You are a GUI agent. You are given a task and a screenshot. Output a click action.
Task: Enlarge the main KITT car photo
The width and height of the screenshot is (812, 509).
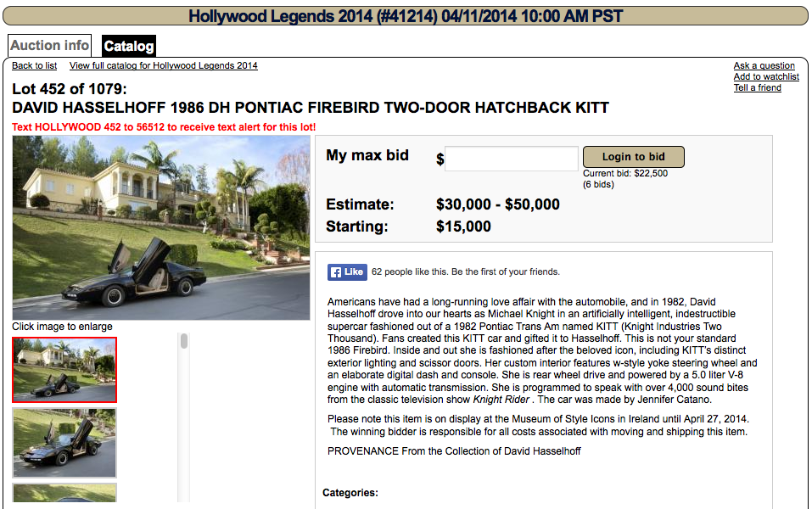point(161,227)
